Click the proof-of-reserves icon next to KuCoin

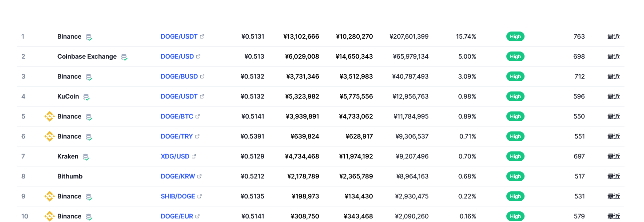pyautogui.click(x=86, y=97)
